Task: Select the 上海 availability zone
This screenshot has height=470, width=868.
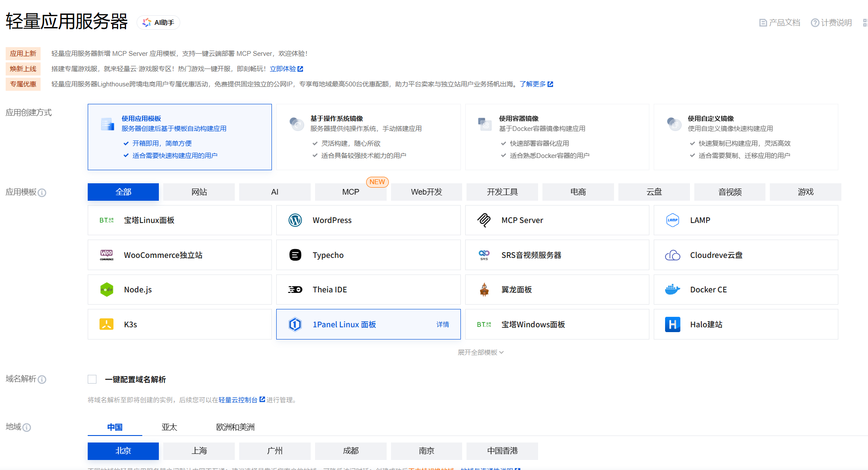Action: click(199, 451)
